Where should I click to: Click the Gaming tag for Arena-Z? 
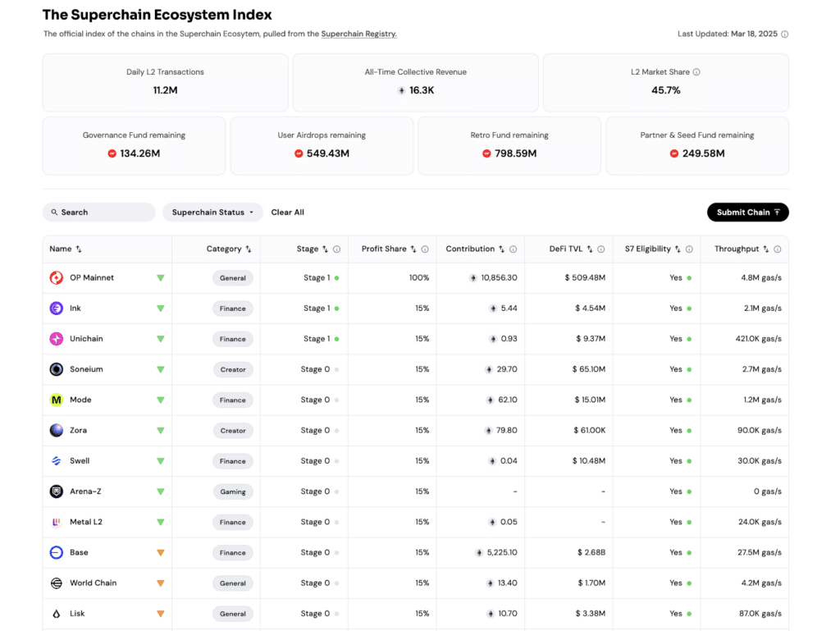tap(233, 492)
